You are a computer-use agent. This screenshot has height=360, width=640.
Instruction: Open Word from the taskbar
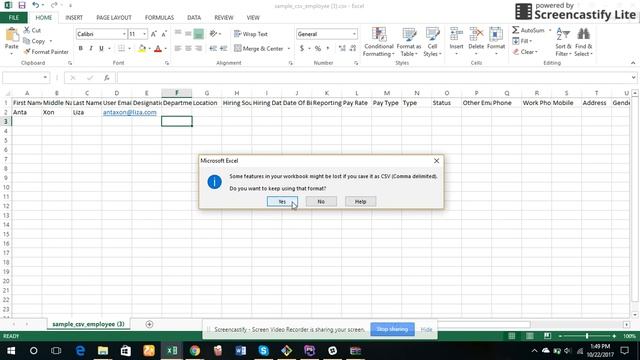click(x=241, y=351)
